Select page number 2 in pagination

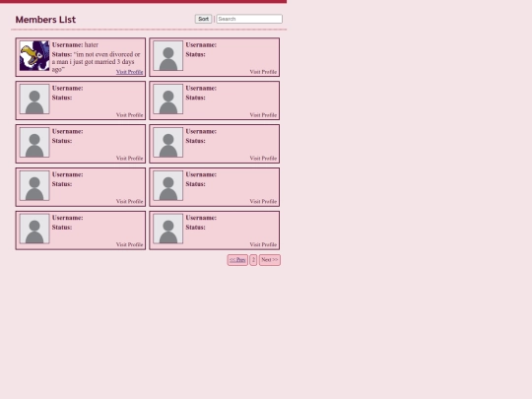pos(253,260)
